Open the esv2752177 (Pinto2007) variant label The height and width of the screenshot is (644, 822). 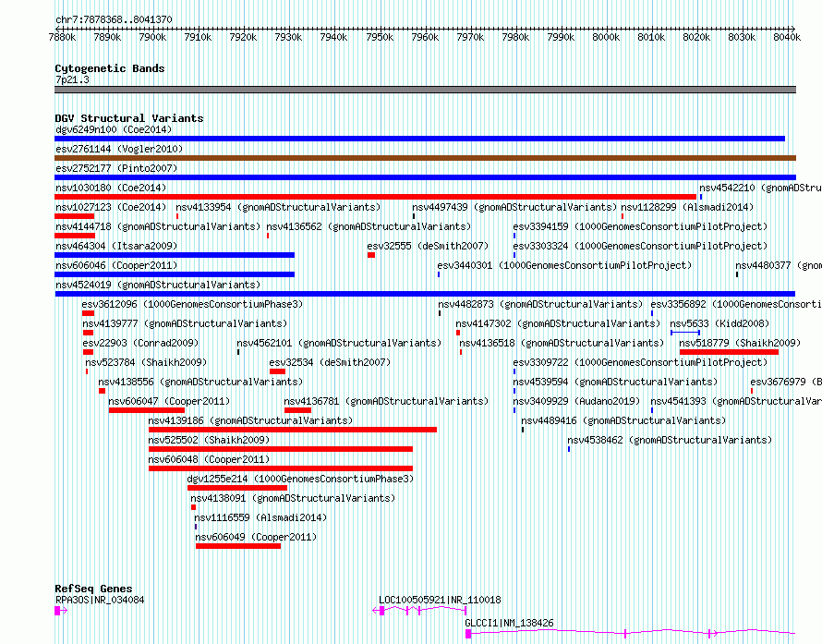pyautogui.click(x=116, y=168)
